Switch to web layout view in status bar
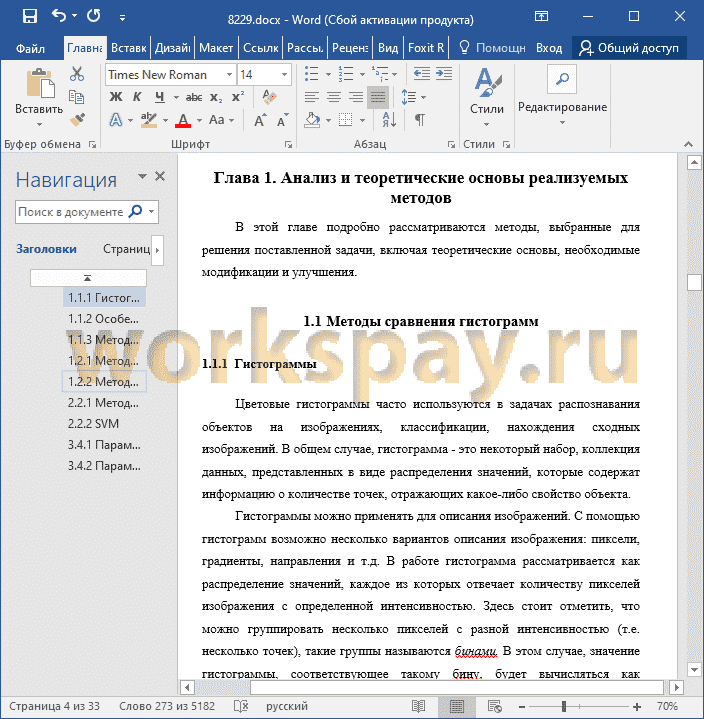This screenshot has height=719, width=704. [495, 706]
